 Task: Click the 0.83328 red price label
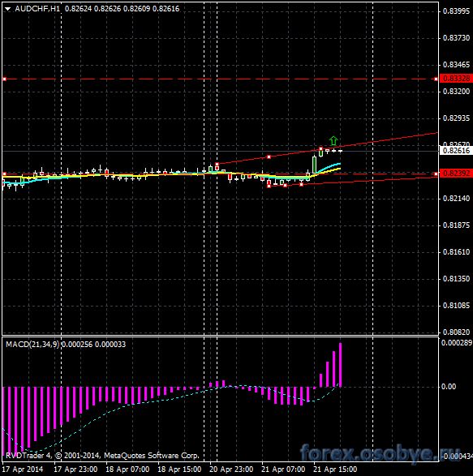456,79
